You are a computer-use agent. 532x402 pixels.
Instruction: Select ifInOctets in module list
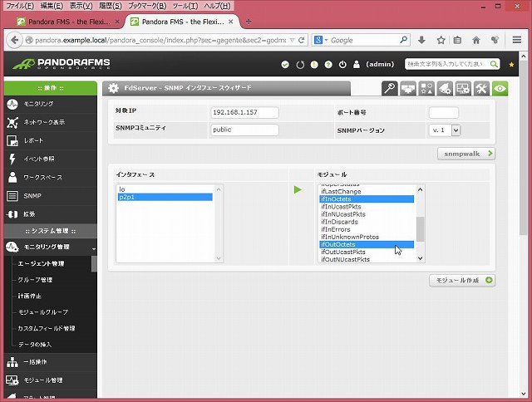[367, 199]
